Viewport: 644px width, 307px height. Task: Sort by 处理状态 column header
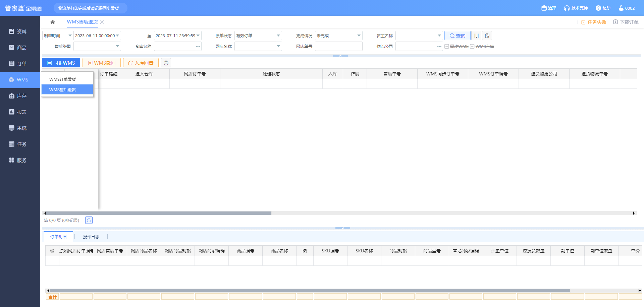271,74
